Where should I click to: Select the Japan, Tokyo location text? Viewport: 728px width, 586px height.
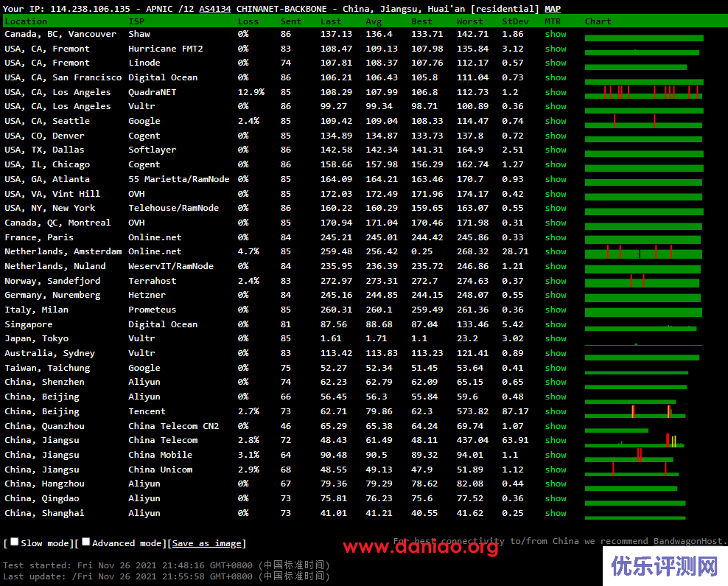37,338
